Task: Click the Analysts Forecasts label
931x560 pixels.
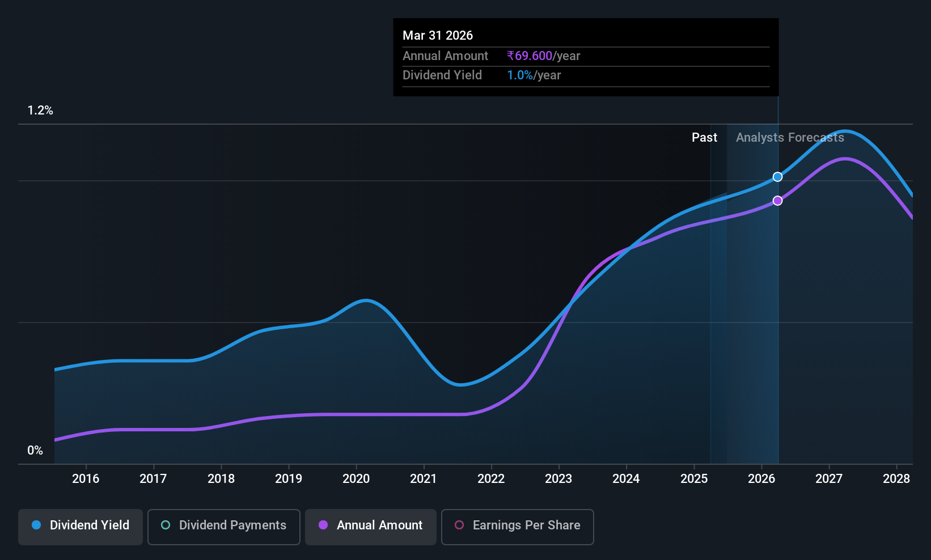Action: pyautogui.click(x=790, y=137)
